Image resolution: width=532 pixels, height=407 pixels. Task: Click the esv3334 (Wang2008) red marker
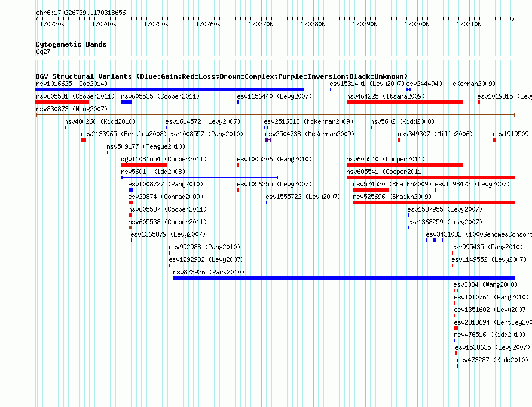coord(455,290)
